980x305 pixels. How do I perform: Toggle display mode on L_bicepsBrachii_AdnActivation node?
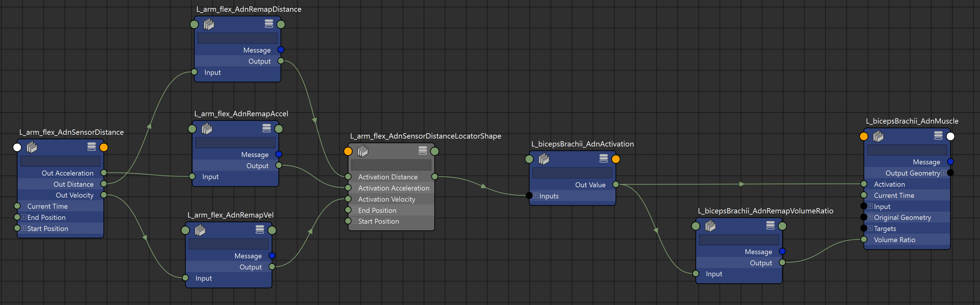click(x=604, y=159)
